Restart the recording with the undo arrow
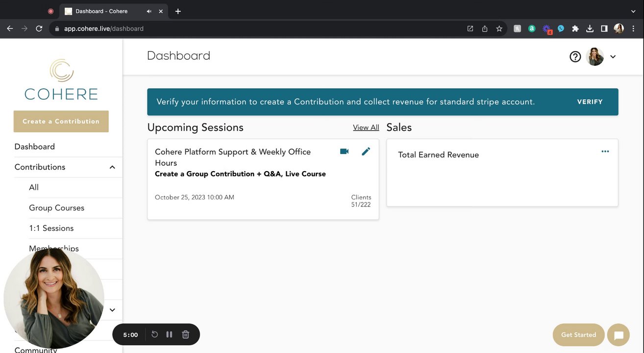Viewport: 644px width, 353px height. pyautogui.click(x=154, y=334)
